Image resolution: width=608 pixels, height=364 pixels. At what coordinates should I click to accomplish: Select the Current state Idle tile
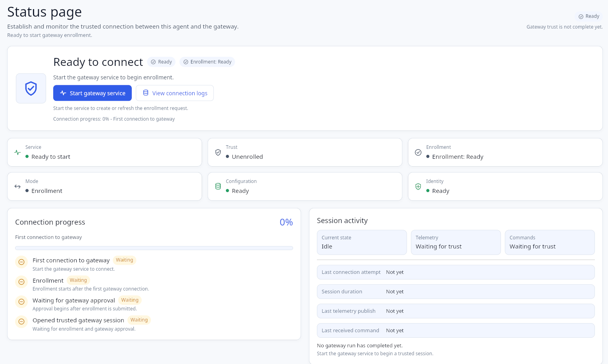coord(362,242)
